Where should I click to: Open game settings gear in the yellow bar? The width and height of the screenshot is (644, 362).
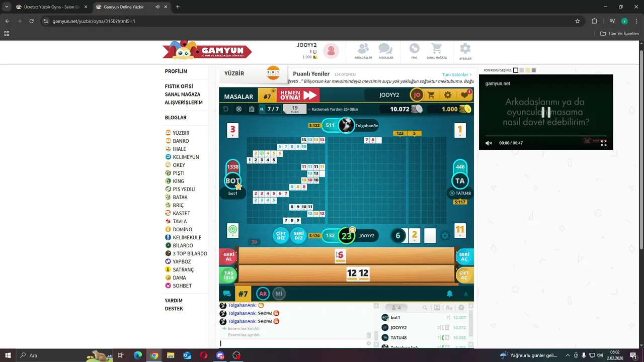pyautogui.click(x=447, y=95)
